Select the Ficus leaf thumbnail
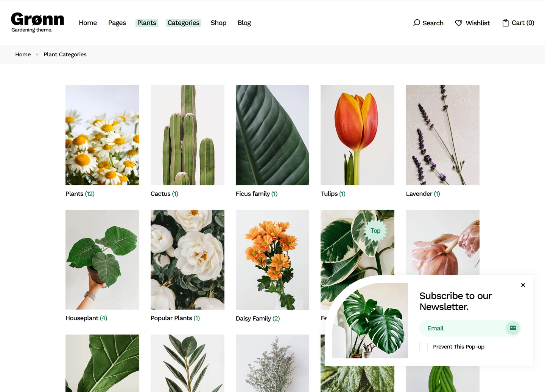The image size is (545, 392). point(272,135)
